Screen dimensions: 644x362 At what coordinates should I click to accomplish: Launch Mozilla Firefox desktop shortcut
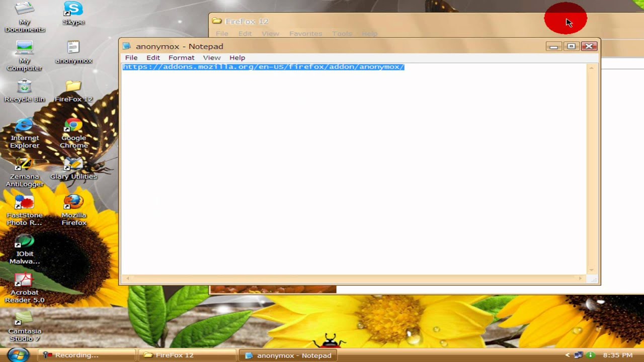pyautogui.click(x=73, y=211)
